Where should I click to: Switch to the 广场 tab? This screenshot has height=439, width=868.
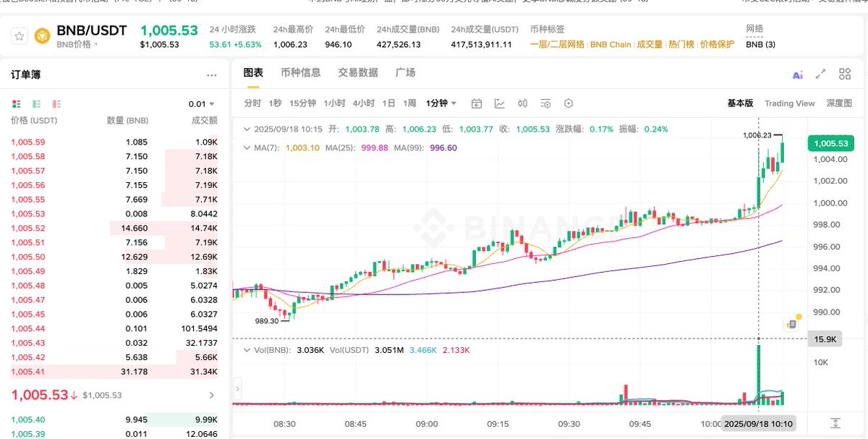pyautogui.click(x=406, y=73)
